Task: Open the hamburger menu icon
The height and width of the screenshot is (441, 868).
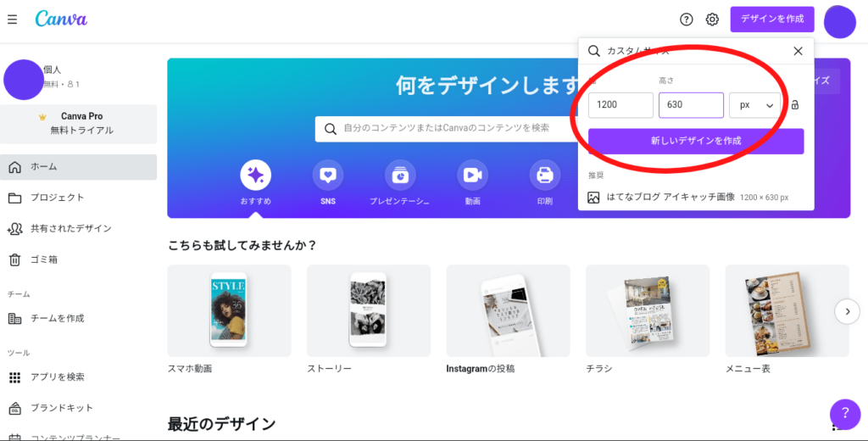Action: tap(12, 20)
